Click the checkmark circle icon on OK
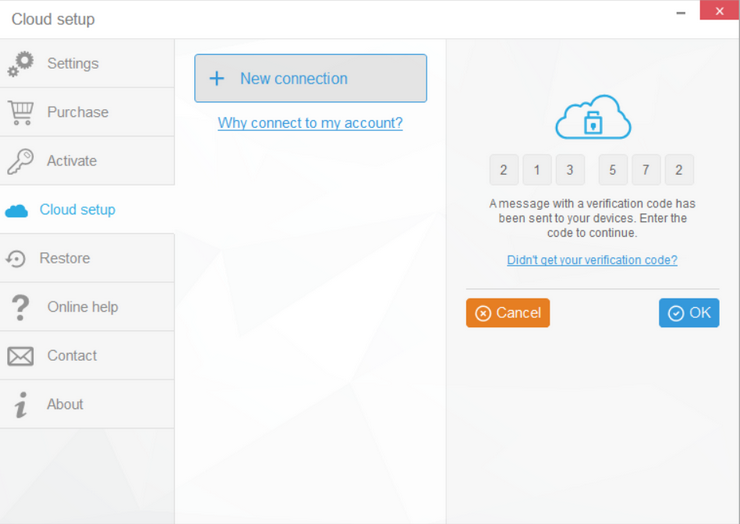This screenshot has width=740, height=524. point(676,313)
